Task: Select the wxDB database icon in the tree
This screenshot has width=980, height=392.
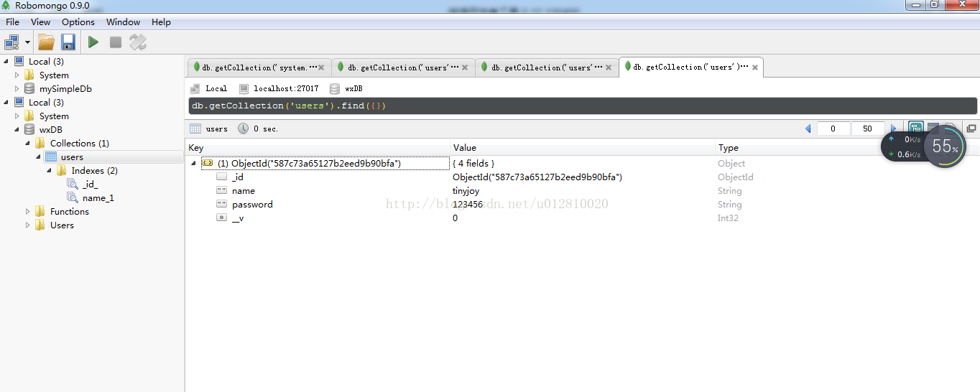Action: pyautogui.click(x=29, y=129)
